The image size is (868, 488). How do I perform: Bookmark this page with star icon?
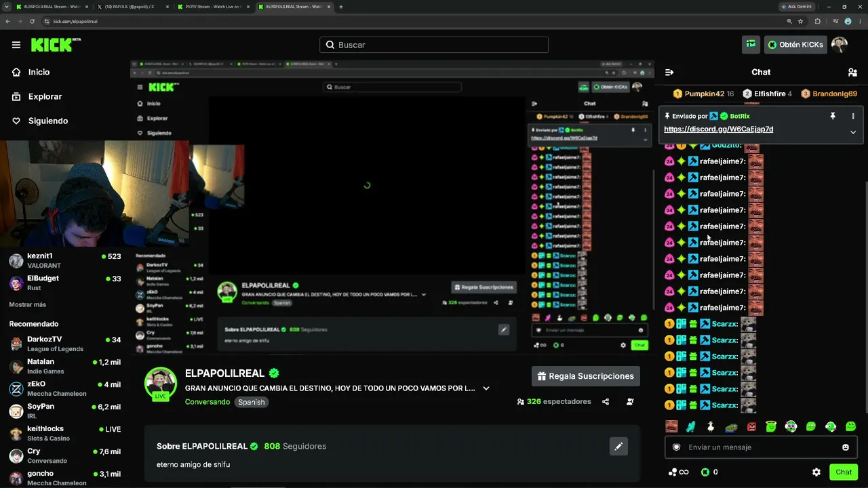[x=801, y=21]
